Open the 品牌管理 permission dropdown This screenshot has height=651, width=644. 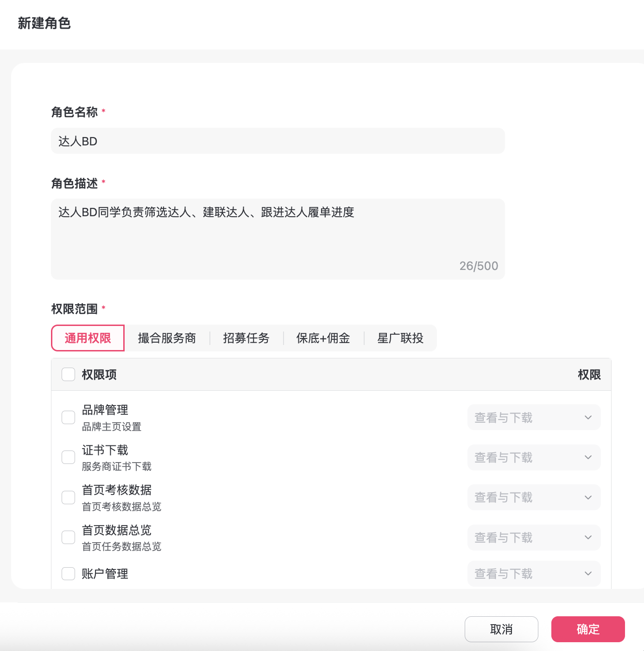[x=534, y=418]
